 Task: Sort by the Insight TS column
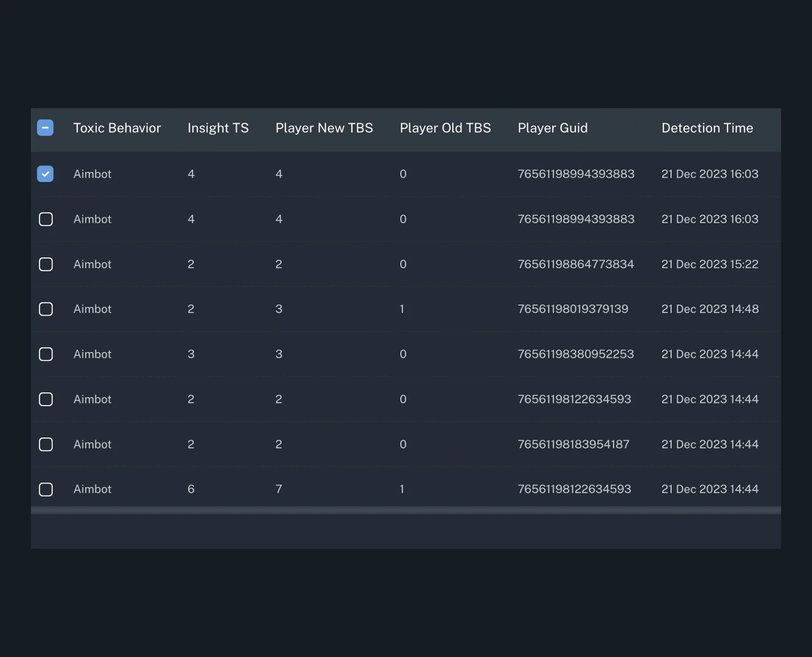218,128
